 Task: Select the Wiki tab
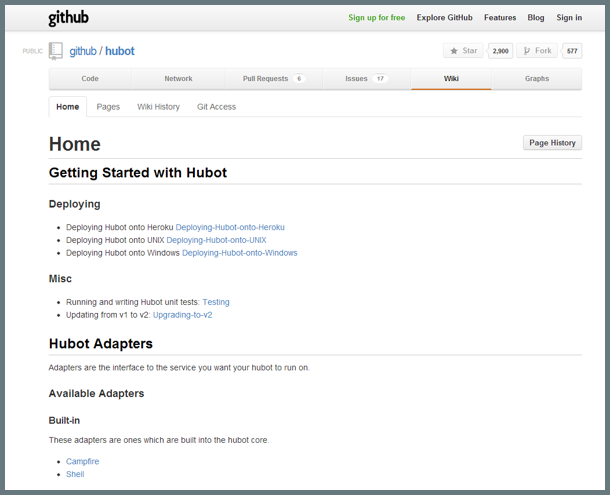451,79
